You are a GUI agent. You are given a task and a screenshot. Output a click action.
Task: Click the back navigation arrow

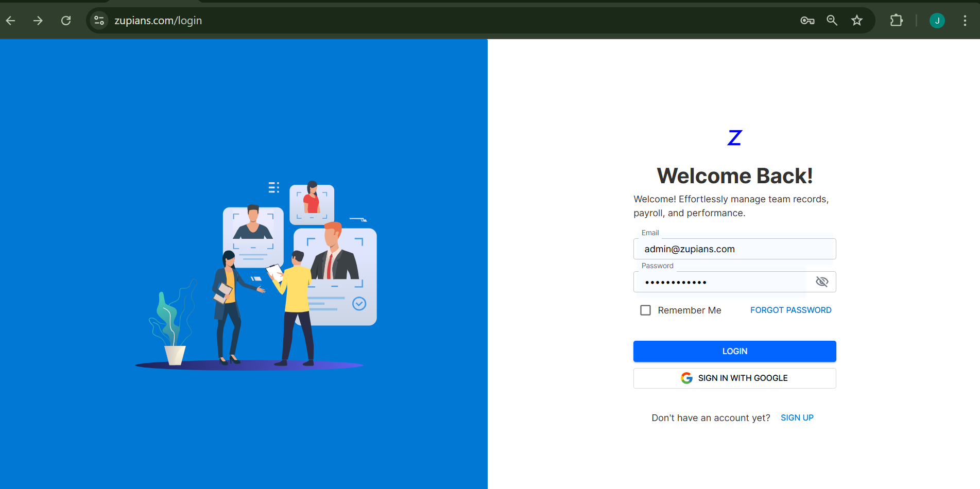pos(10,20)
